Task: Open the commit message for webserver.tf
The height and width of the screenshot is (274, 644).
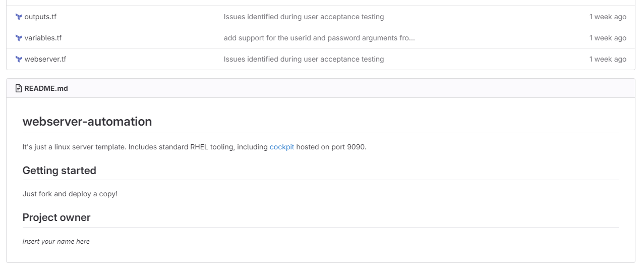Action: click(304, 59)
